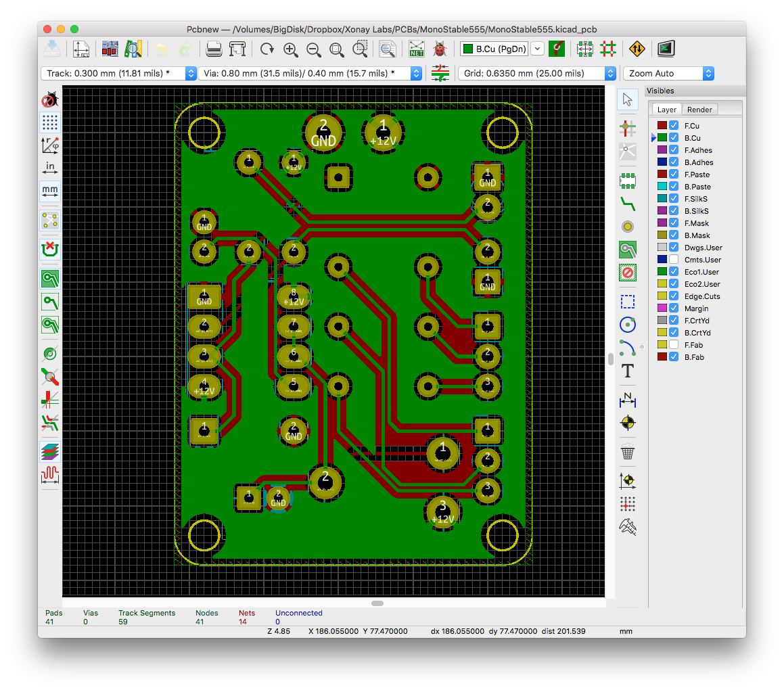The height and width of the screenshot is (692, 784).
Task: Click the Add dimension tool
Action: pyautogui.click(x=628, y=400)
